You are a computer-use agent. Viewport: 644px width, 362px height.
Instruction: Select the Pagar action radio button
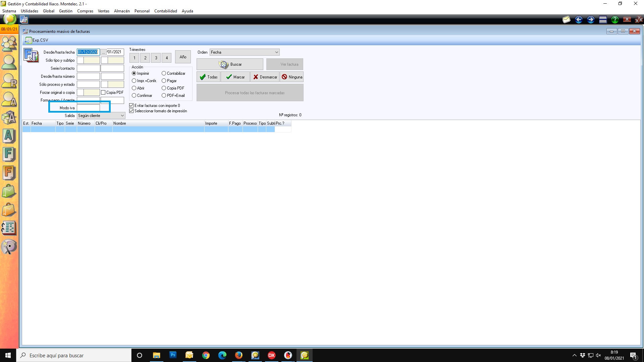[x=164, y=81]
